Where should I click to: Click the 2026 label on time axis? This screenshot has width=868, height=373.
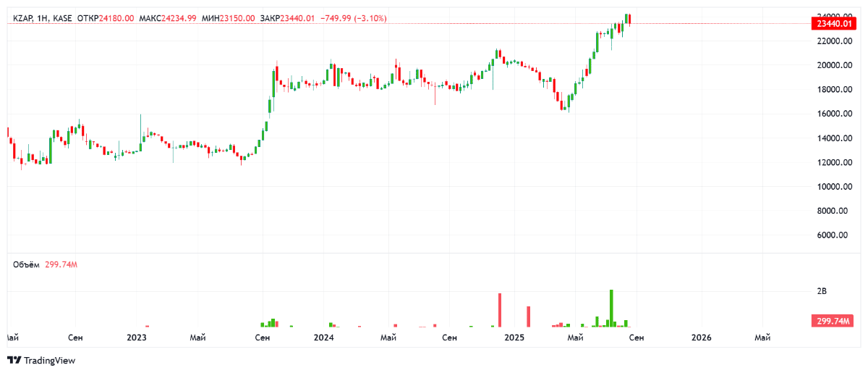coord(701,338)
